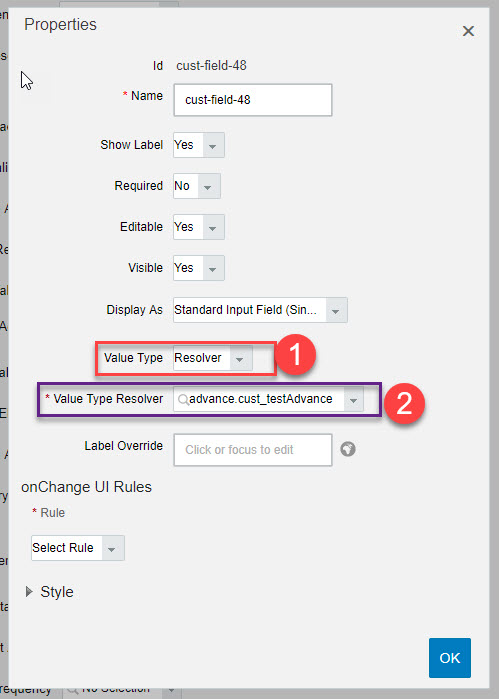This screenshot has width=499, height=699.
Task: Open the Visible dropdown arrow
Action: tap(213, 268)
